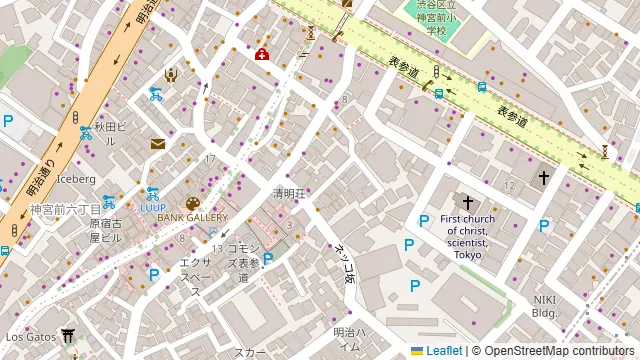Viewport: 640px width, 360px height.
Task: Click the Iceberg place label
Action: 76,179
